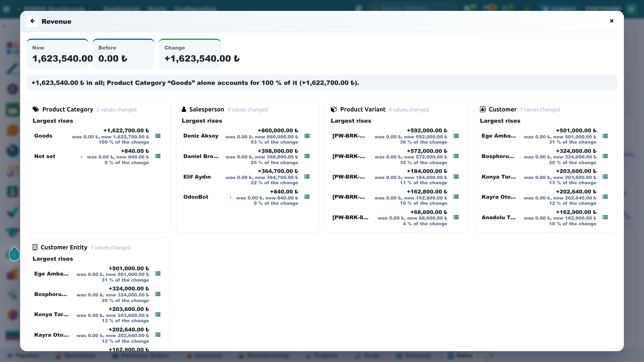Close the Revenue dialog

coord(612,21)
